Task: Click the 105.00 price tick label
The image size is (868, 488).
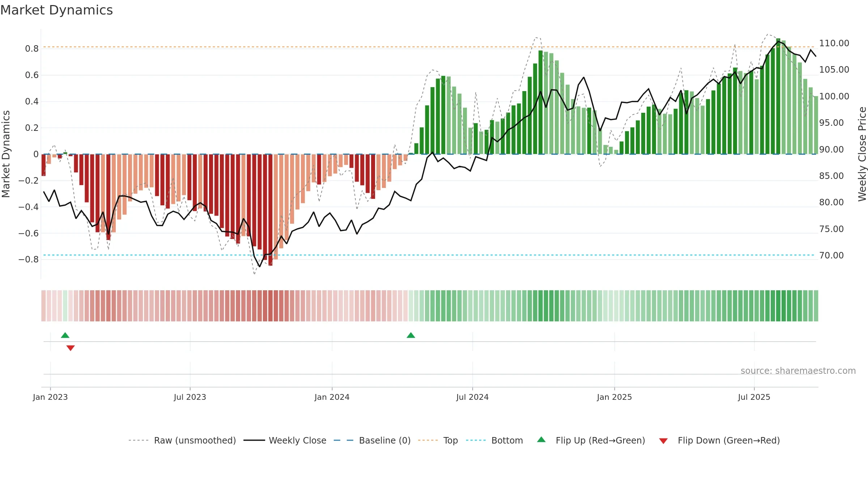Action: 834,69
